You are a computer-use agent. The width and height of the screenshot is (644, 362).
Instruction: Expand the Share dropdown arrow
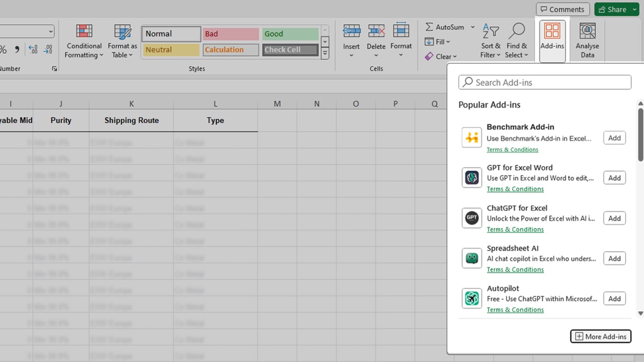(635, 9)
